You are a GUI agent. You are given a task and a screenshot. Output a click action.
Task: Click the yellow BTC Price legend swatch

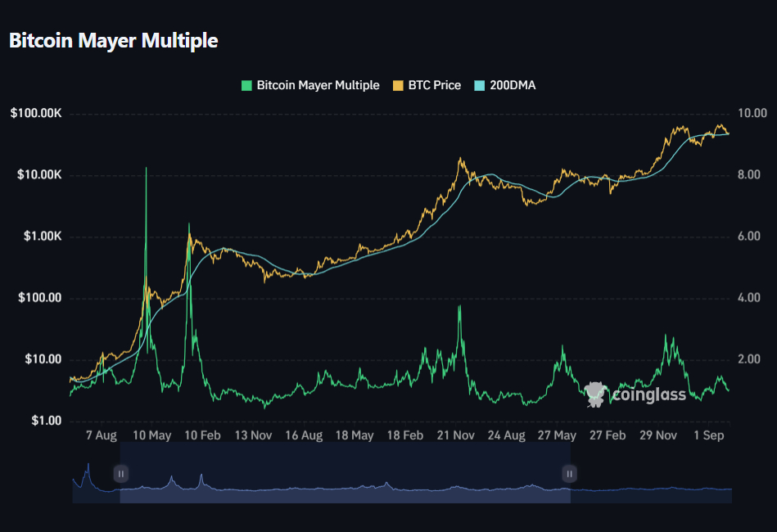point(399,85)
